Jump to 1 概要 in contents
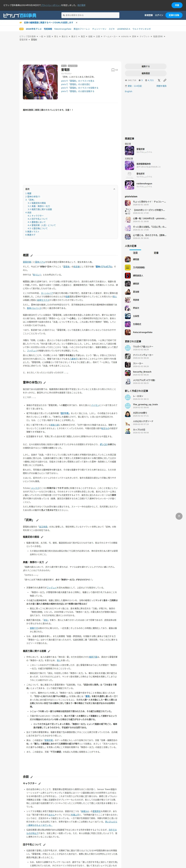This screenshot has width=186, height=868. point(28,193)
